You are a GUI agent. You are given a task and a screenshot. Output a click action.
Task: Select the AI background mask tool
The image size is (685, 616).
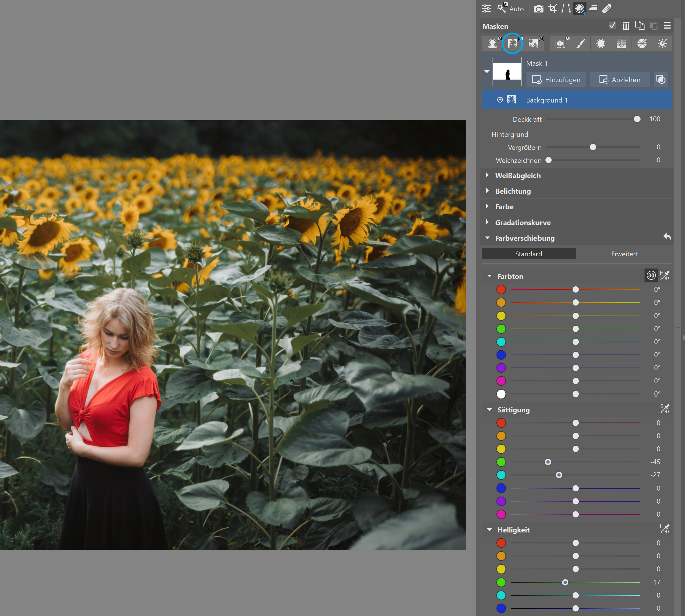[512, 43]
